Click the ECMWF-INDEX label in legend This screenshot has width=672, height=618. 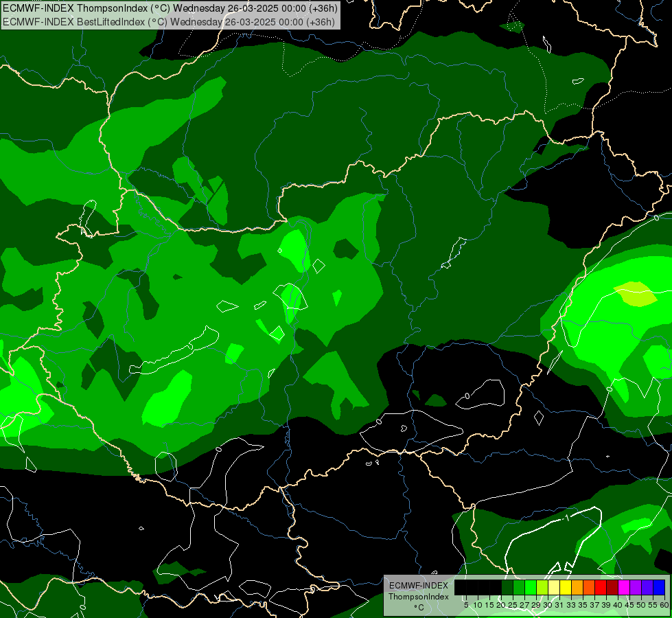[x=419, y=586]
